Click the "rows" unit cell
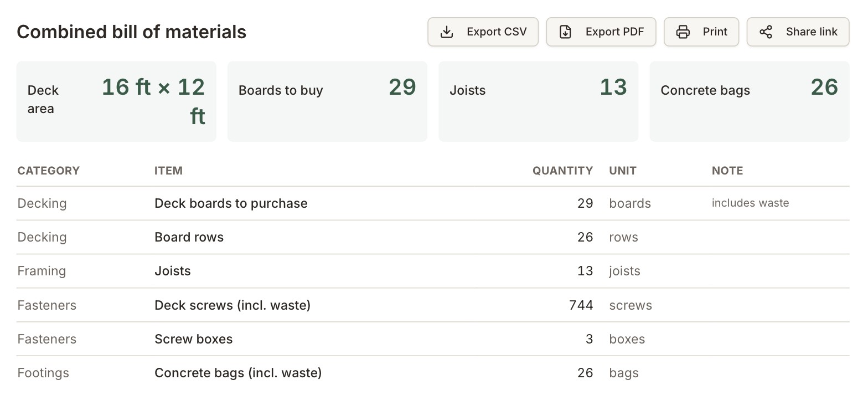The height and width of the screenshot is (395, 868). click(624, 237)
